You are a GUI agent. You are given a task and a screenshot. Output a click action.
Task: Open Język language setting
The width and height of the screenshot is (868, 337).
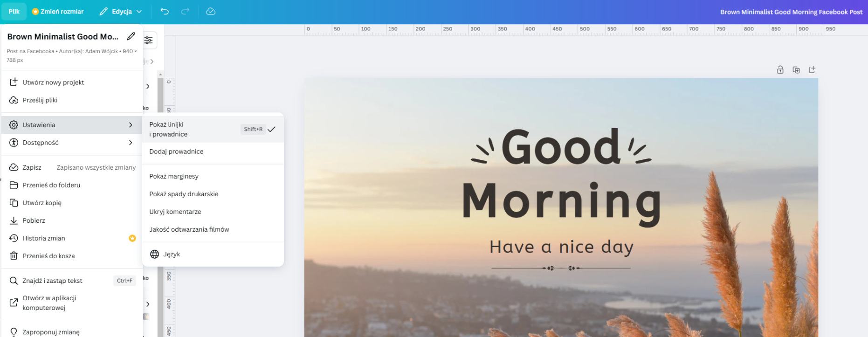pos(213,254)
